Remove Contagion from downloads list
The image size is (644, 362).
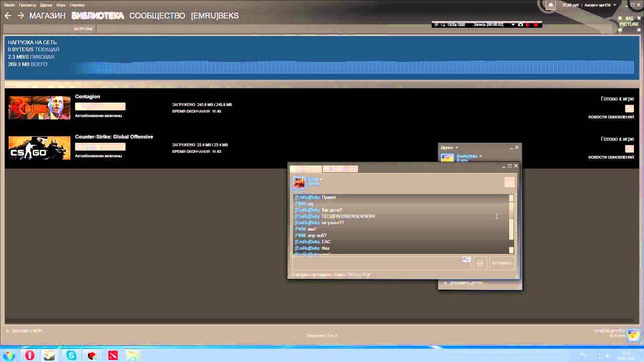pyautogui.click(x=629, y=109)
